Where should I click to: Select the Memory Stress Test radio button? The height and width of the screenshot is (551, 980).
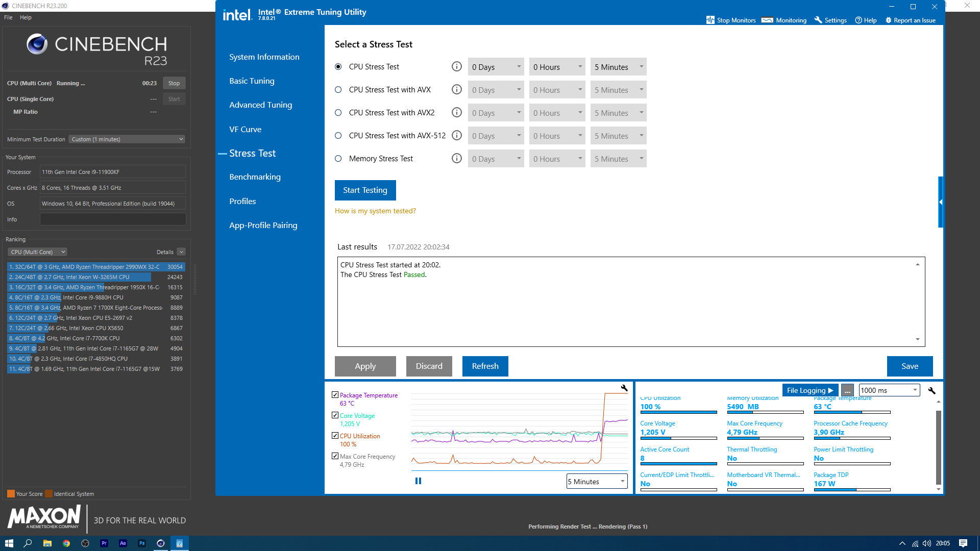(x=338, y=159)
